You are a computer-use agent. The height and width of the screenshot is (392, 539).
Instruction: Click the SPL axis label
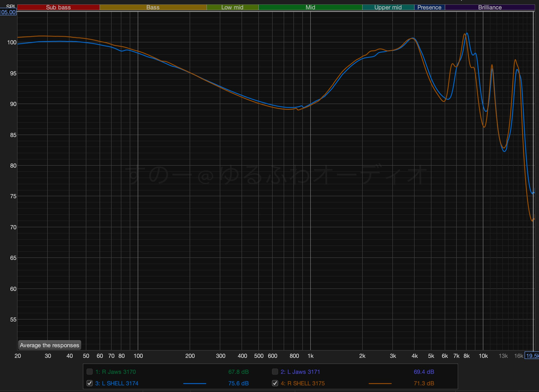[11, 7]
